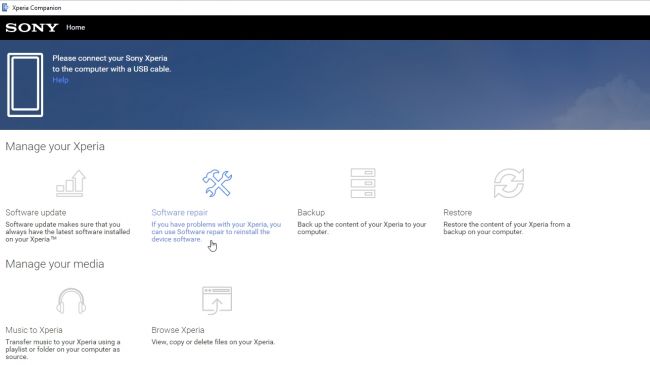The width and height of the screenshot is (650, 365).
Task: Click the Backup server stack icon
Action: (363, 183)
